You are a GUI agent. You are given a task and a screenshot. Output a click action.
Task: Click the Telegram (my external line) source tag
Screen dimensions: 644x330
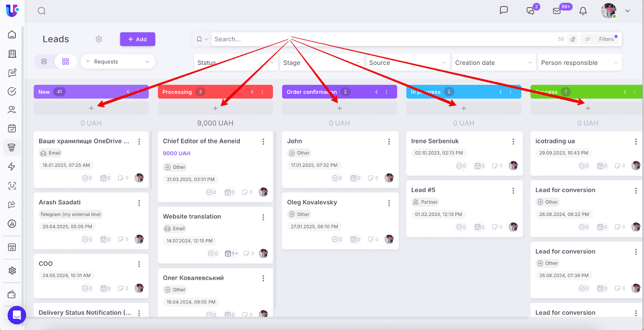70,214
